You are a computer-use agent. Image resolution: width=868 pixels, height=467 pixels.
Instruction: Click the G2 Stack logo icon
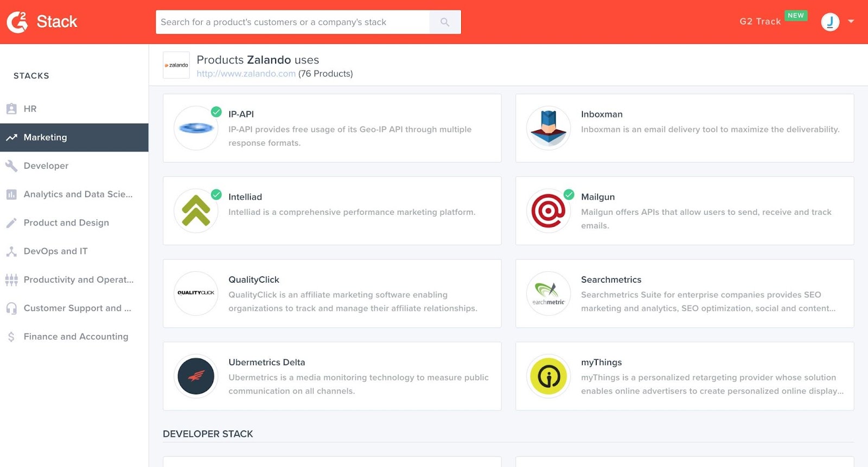(17, 22)
